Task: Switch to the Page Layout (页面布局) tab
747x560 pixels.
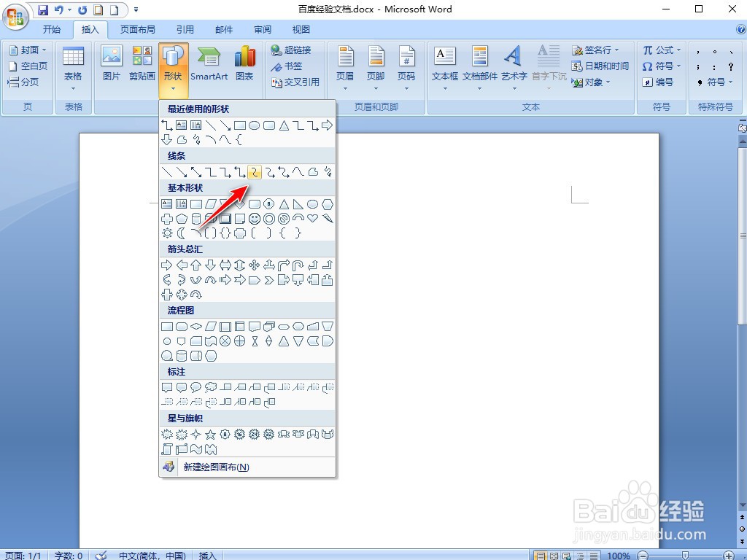Action: (x=137, y=29)
